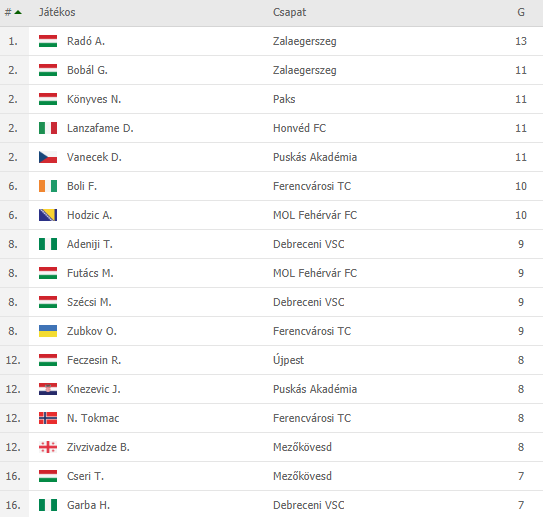
Task: Click the Ukrainian flag beside Zubkov O.
Action: [x=48, y=331]
